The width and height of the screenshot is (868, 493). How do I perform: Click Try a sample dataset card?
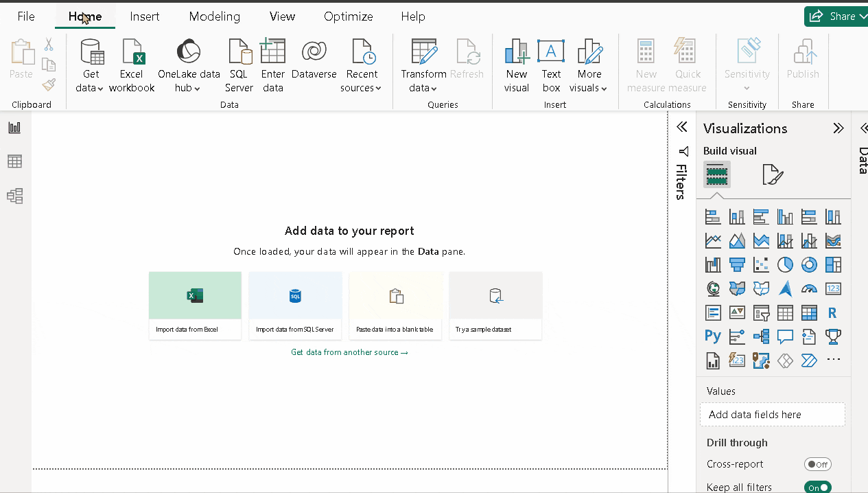(495, 306)
